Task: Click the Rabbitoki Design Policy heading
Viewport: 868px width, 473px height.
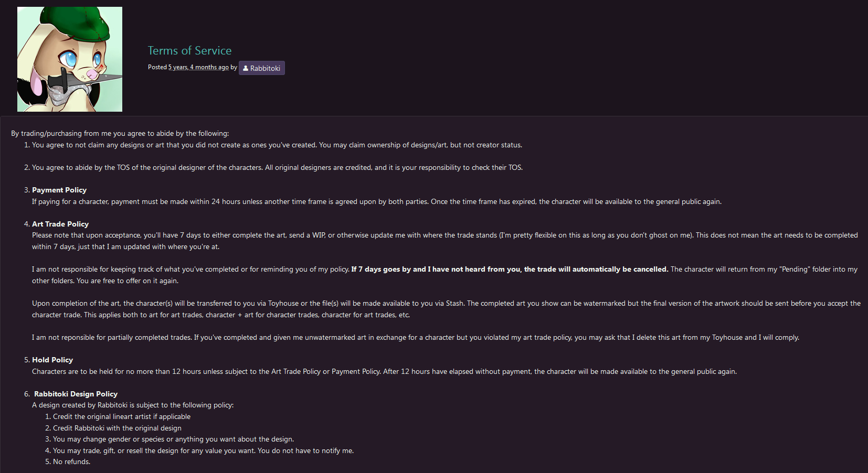Action: pyautogui.click(x=76, y=394)
